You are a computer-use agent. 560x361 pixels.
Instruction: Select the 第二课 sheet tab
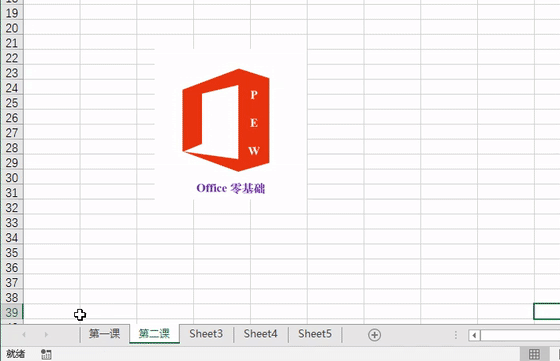click(x=154, y=334)
